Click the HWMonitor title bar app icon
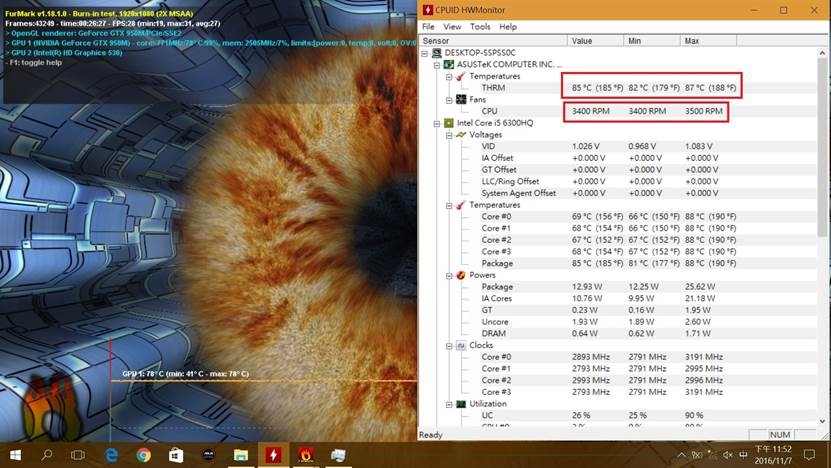The height and width of the screenshot is (468, 831). (428, 10)
